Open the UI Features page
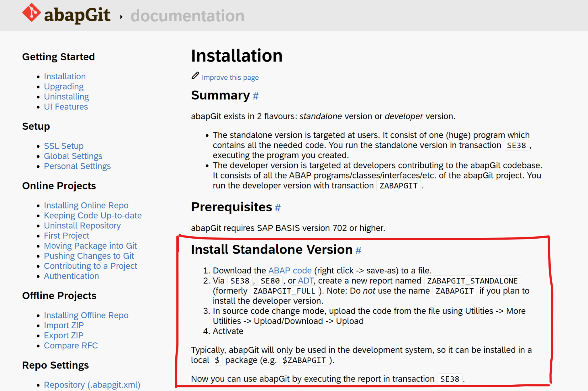Image resolution: width=588 pixels, height=391 pixels. click(x=66, y=106)
